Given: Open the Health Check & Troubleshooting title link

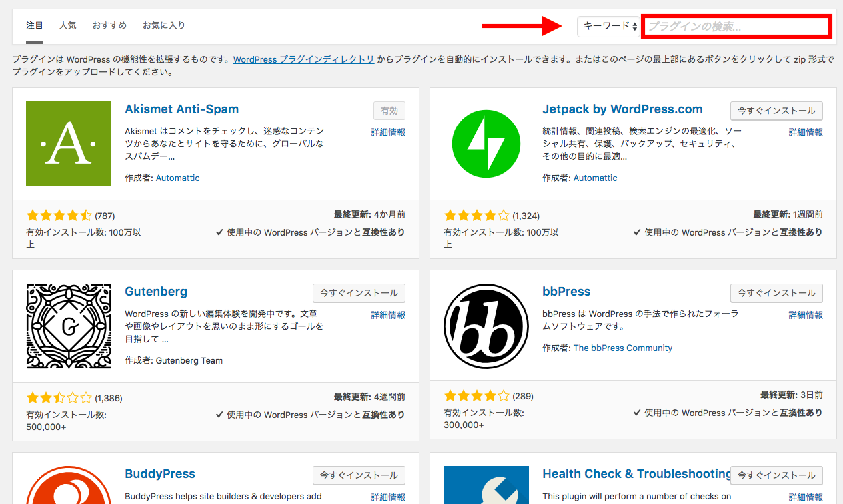Looking at the screenshot, I should coord(638,474).
